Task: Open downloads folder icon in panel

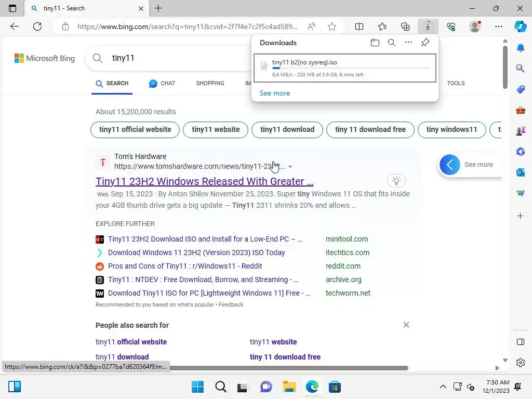Action: click(x=375, y=43)
